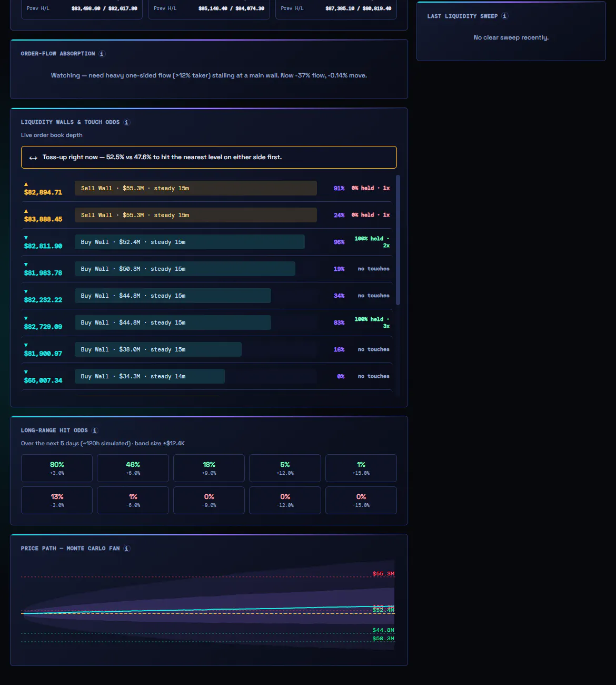616x685 pixels.
Task: Click the '100% held · 2x' status
Action: click(x=372, y=242)
